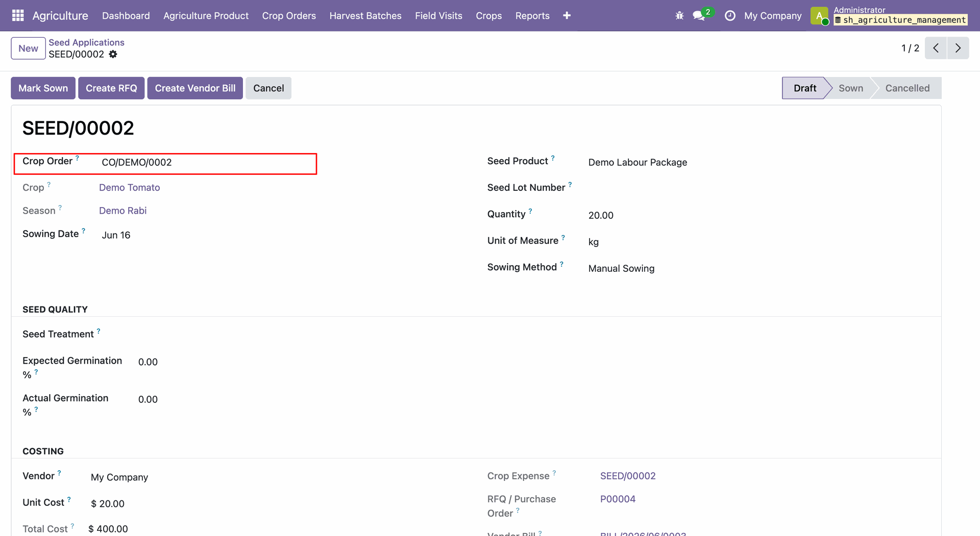Open the Unit of Measure kg dropdown
980x536 pixels.
[758, 242]
